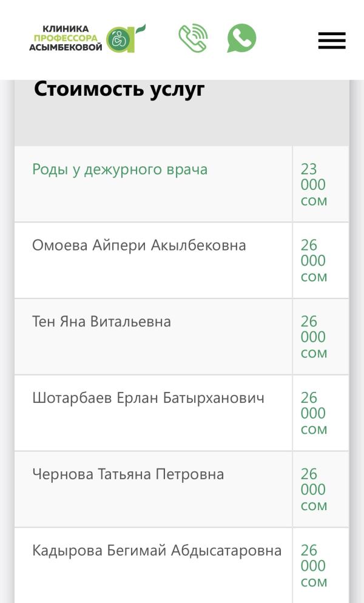The image size is (364, 603).
Task: Click the Клиника профессора Асымбековой logo text
Action: [x=66, y=38]
